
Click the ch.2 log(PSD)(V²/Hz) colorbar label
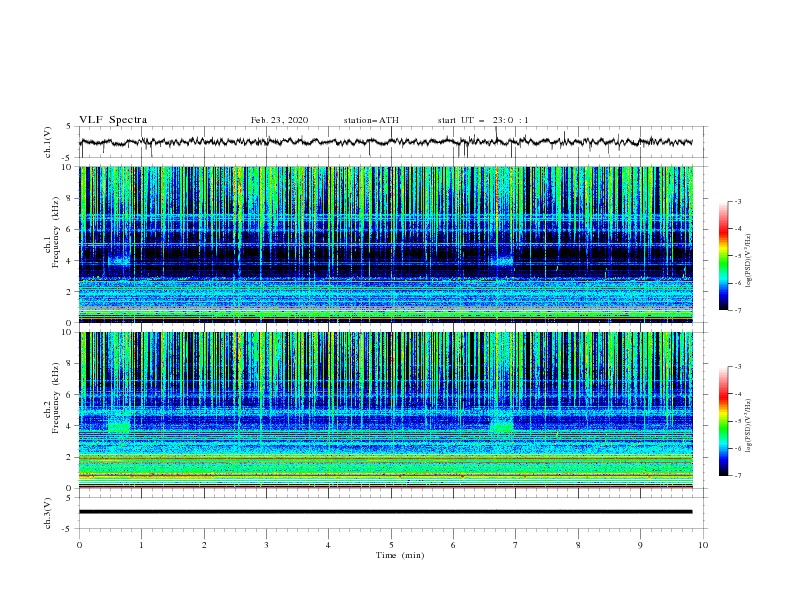(x=748, y=426)
